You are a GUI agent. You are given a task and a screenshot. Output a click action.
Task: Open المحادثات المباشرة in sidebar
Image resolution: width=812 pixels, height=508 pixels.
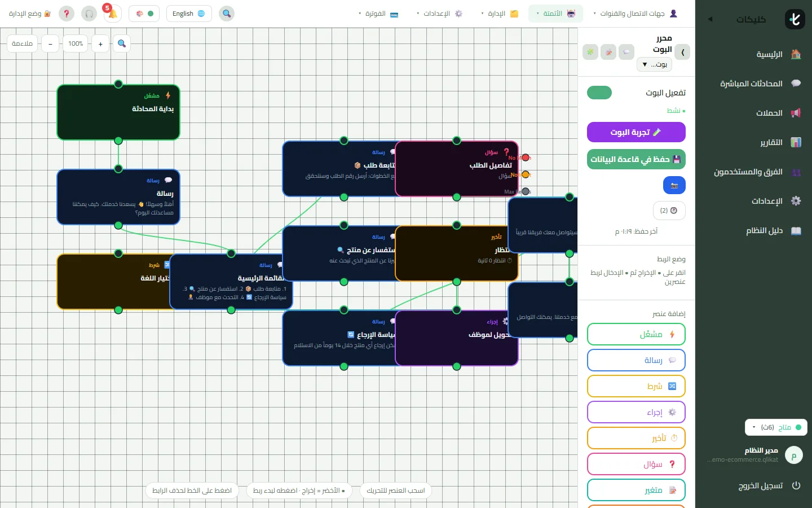point(753,84)
